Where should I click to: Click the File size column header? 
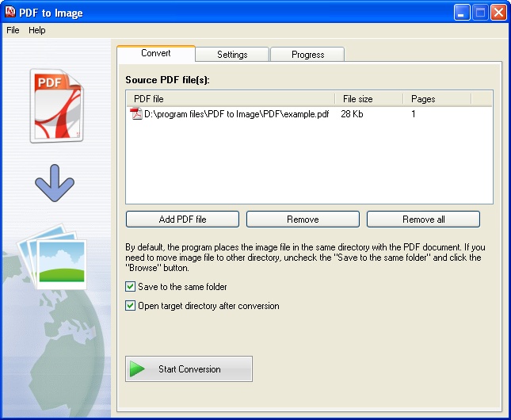click(x=369, y=99)
